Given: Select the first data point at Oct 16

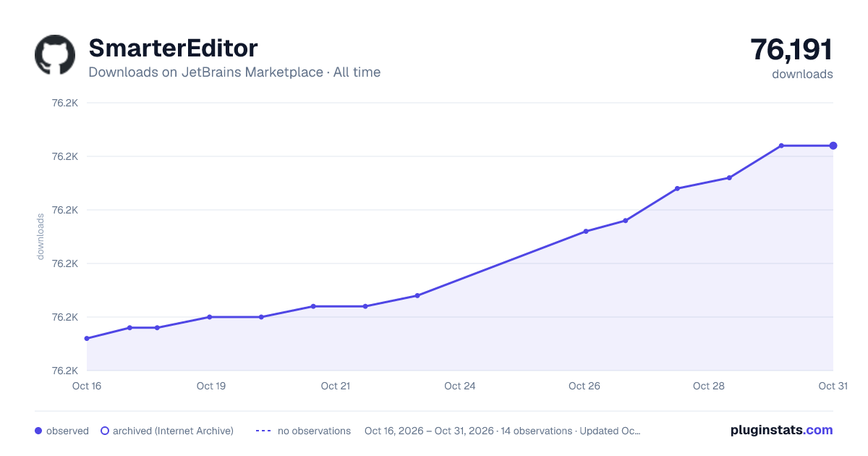Looking at the screenshot, I should point(87,338).
